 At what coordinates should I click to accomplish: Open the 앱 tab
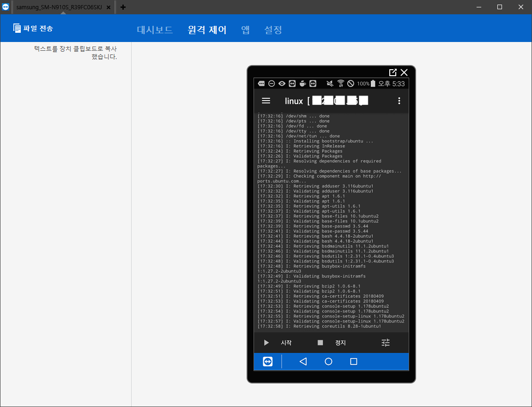(x=245, y=30)
